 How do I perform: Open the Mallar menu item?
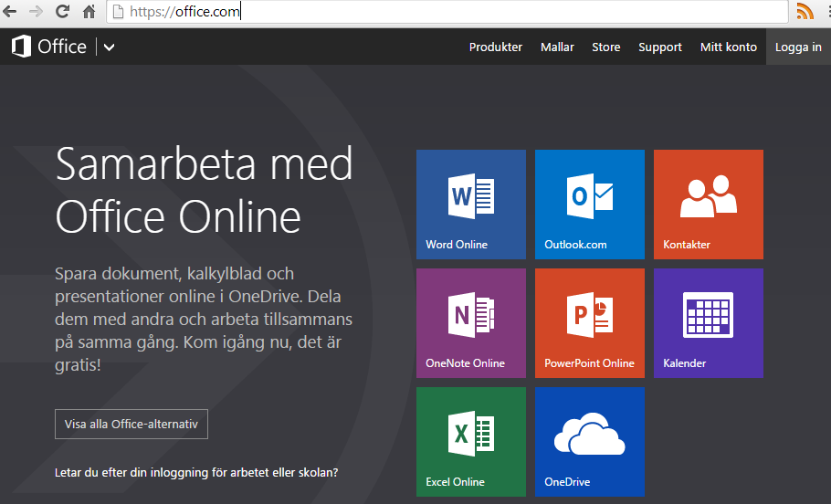(x=557, y=47)
